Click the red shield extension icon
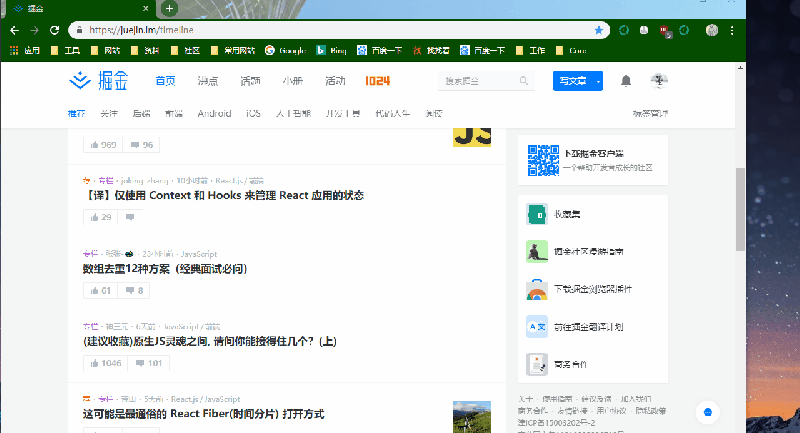Image resolution: width=800 pixels, height=433 pixels. pyautogui.click(x=665, y=31)
